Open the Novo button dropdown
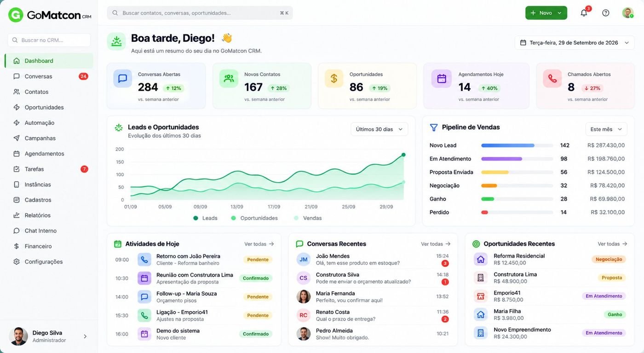 click(x=546, y=13)
